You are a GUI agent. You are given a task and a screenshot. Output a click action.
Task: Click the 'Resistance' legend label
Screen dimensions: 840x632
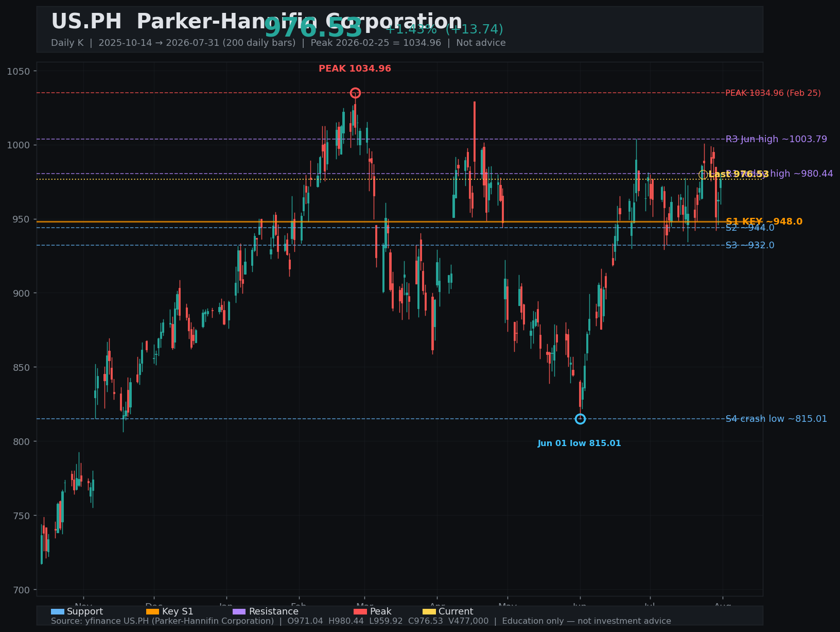(273, 611)
